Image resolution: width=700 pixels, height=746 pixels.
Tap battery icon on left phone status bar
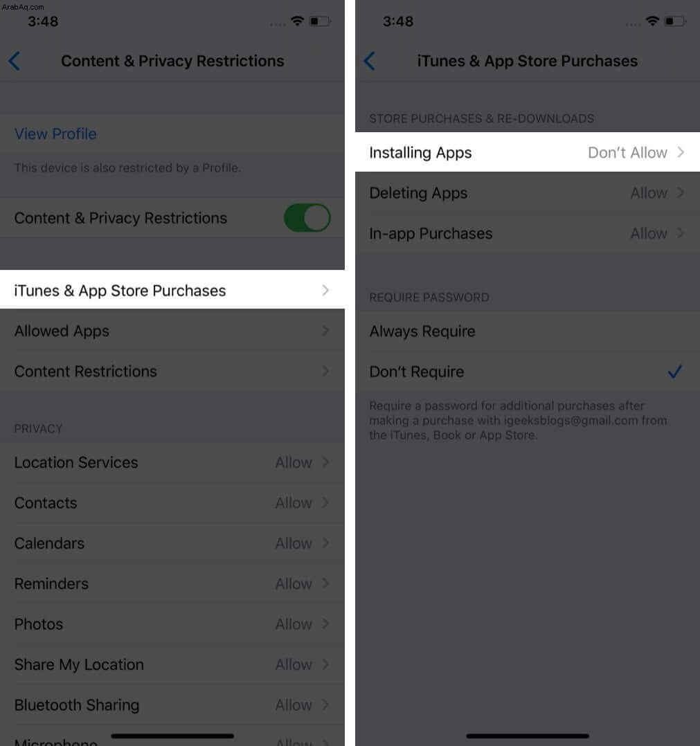click(x=320, y=21)
